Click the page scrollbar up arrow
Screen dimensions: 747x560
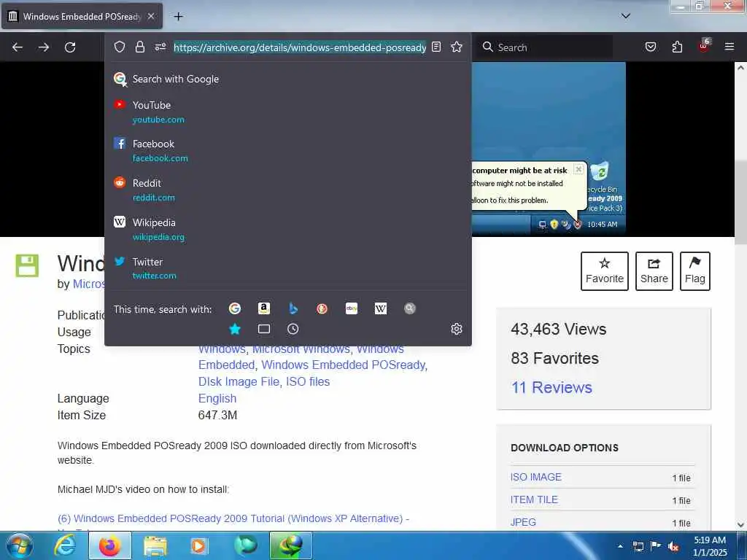coord(740,68)
